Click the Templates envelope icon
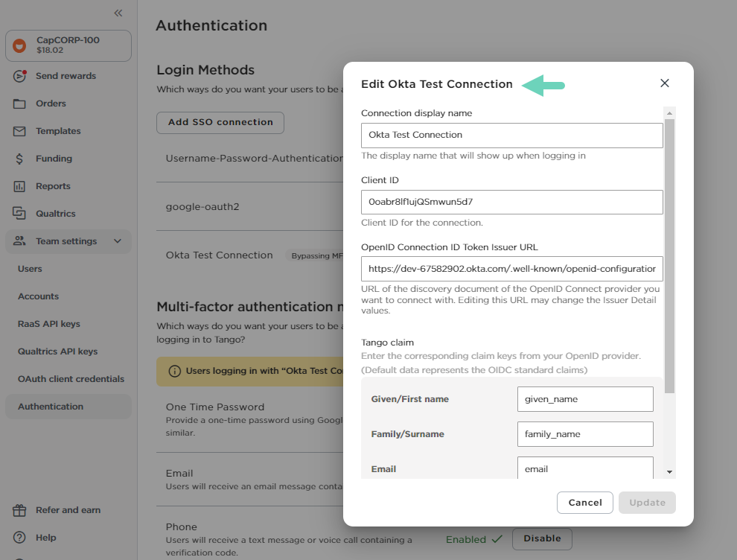The image size is (737, 560). (x=19, y=131)
